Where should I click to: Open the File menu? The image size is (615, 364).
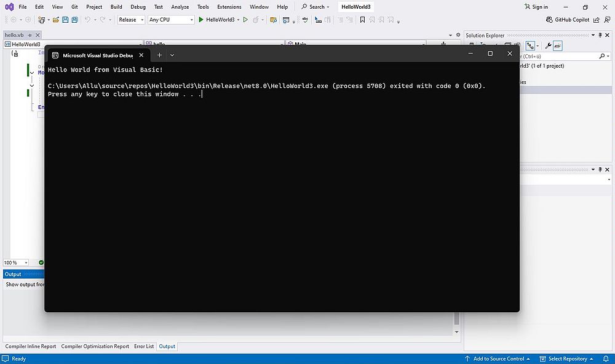click(23, 7)
